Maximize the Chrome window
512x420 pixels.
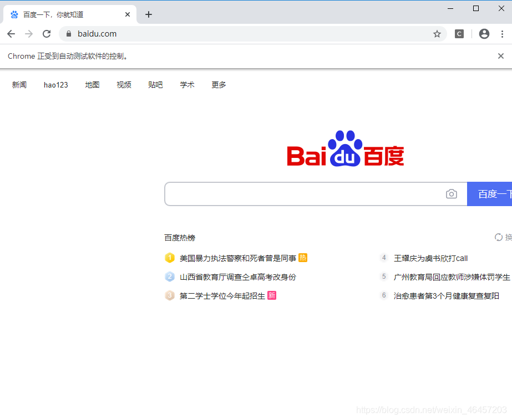click(476, 8)
